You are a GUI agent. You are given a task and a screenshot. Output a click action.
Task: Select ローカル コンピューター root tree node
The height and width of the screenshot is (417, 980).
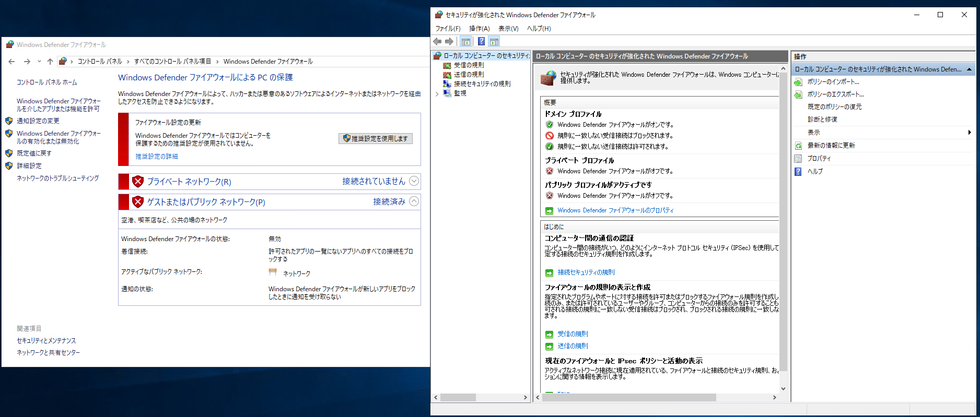coord(486,55)
